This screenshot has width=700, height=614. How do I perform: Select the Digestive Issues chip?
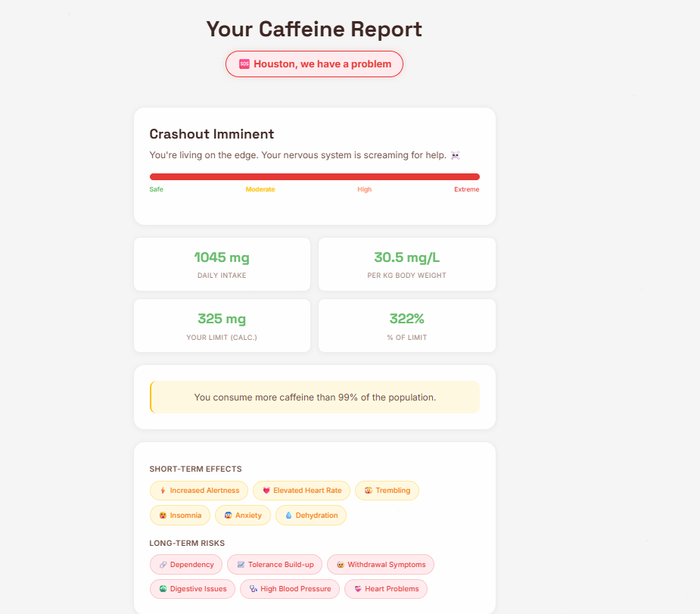[192, 589]
